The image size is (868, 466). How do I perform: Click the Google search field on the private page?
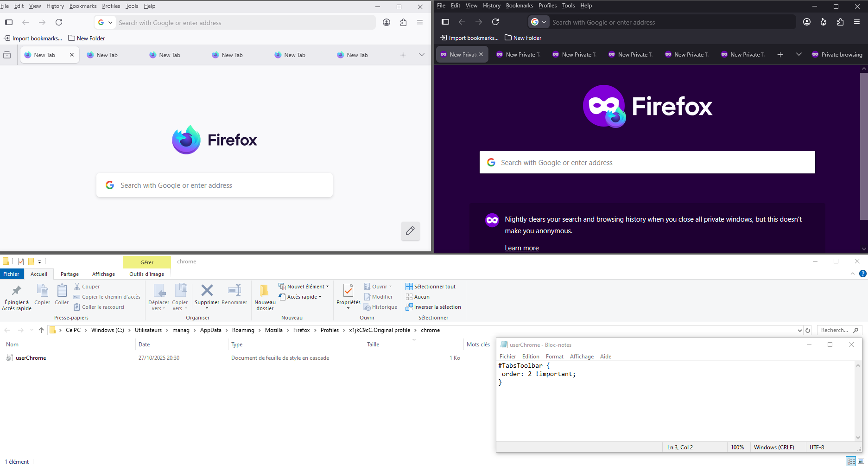(x=647, y=162)
